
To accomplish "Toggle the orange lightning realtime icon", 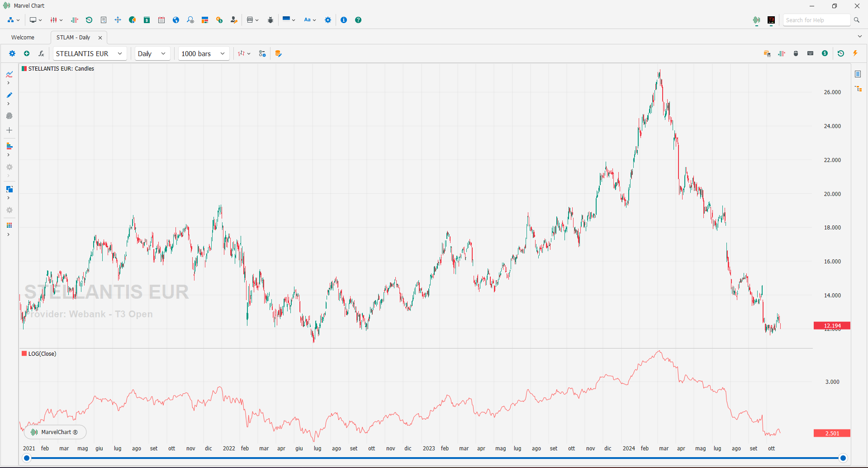I will coord(855,53).
